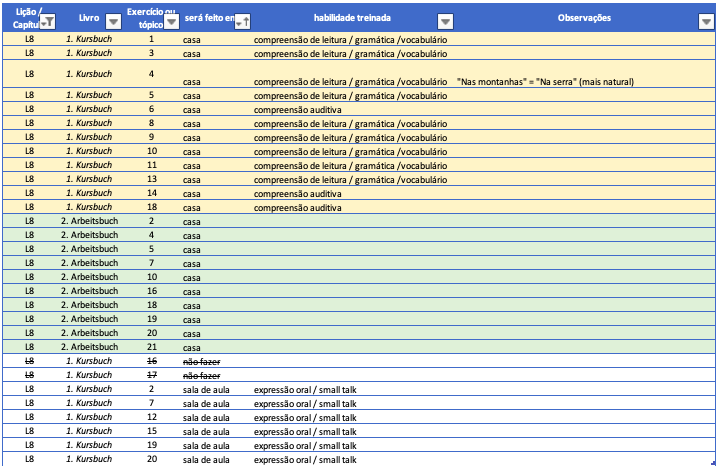This screenshot has width=718, height=467.
Task: Click the sort arrow on 'será feito em'
Action: (x=242, y=21)
